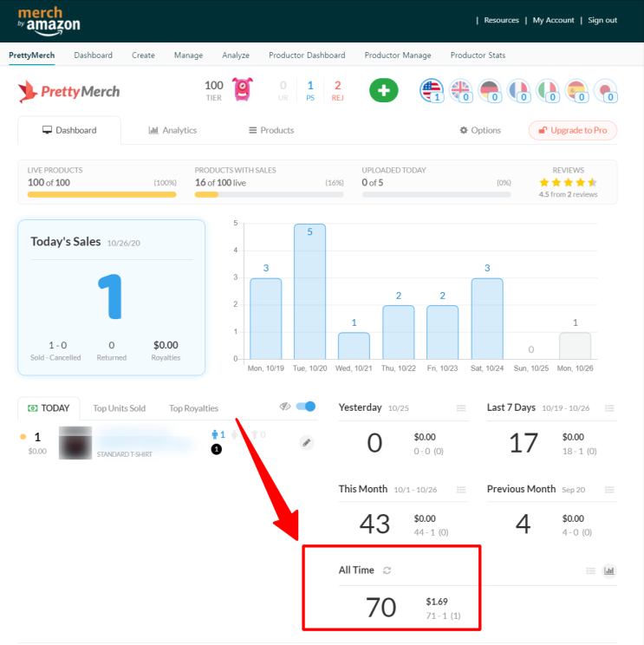Select the US flag marketplace icon
The width and height of the screenshot is (644, 645).
pyautogui.click(x=432, y=90)
